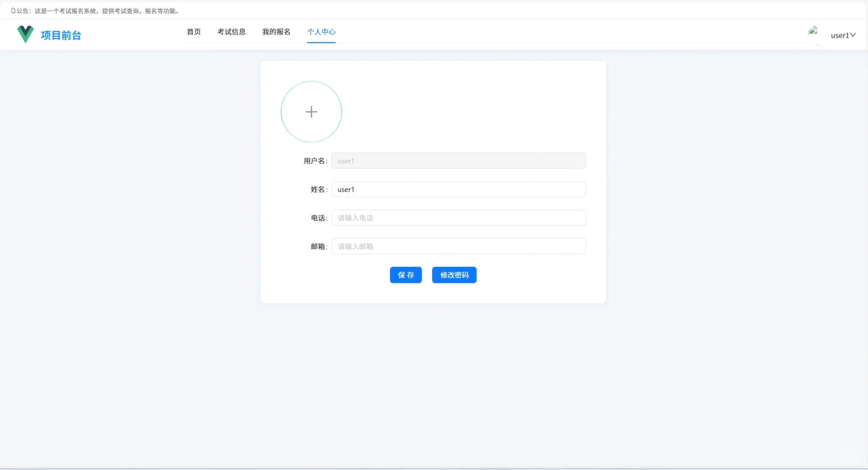Click inside the 姓名 input field

[x=458, y=189]
